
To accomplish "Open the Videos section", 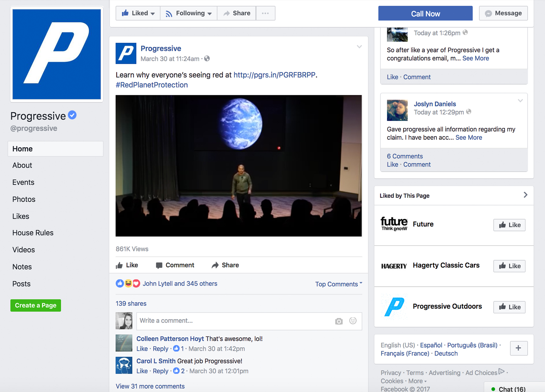I will coord(24,250).
